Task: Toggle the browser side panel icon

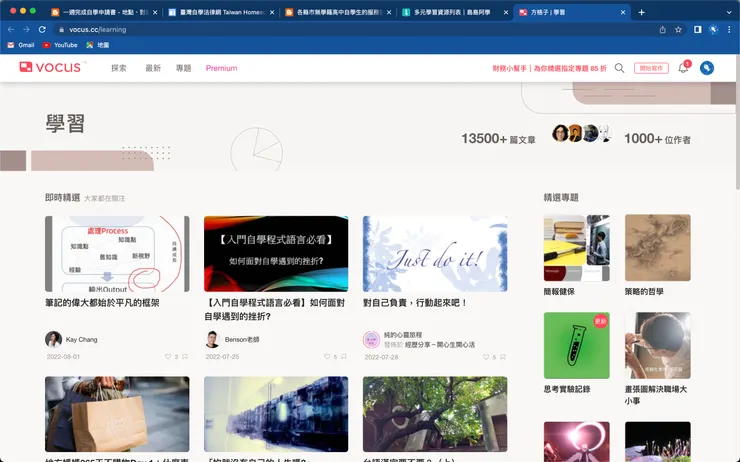Action: (698, 29)
